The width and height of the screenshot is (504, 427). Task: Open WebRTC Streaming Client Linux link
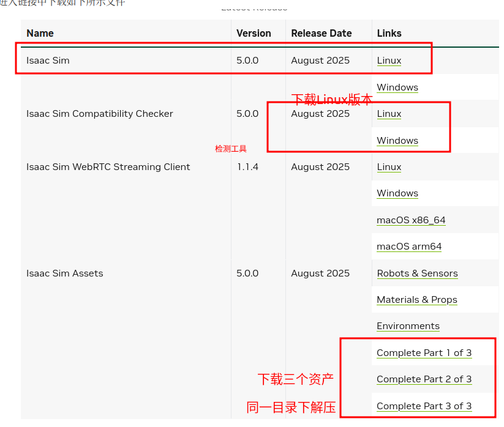[x=389, y=167]
